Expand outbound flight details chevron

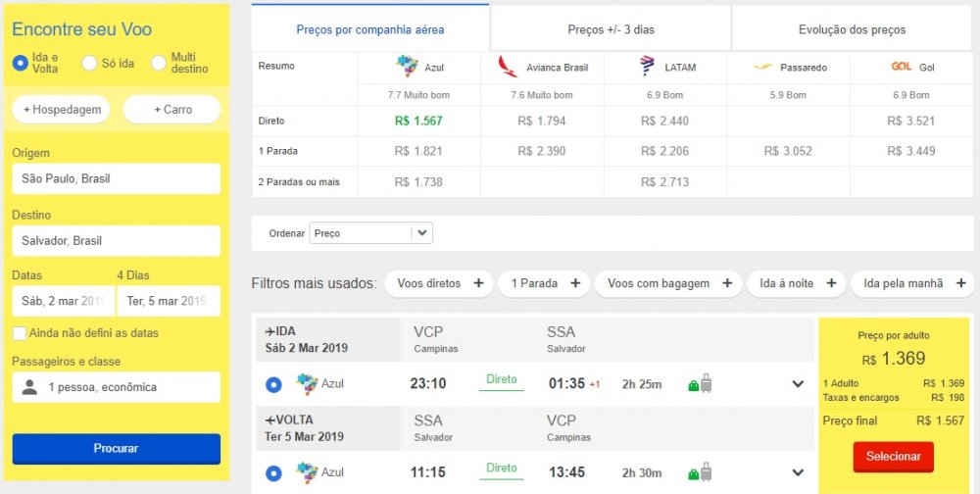click(x=798, y=384)
